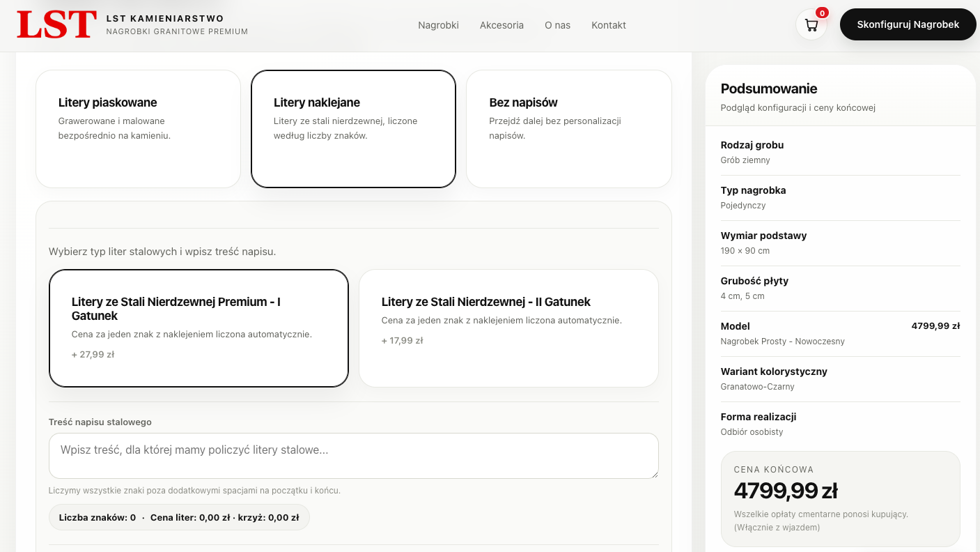
Task: Click the Liczymy wszystkie znaki hint text
Action: point(194,491)
